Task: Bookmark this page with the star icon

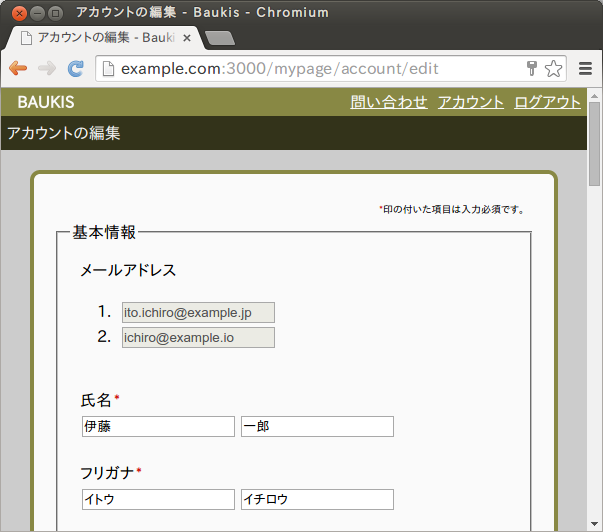Action: click(x=552, y=68)
